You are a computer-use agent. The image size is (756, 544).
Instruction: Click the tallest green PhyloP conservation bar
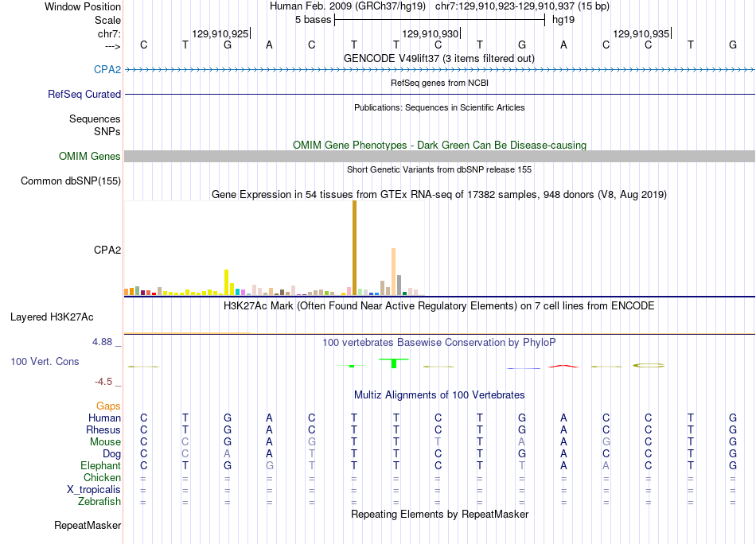pyautogui.click(x=394, y=363)
